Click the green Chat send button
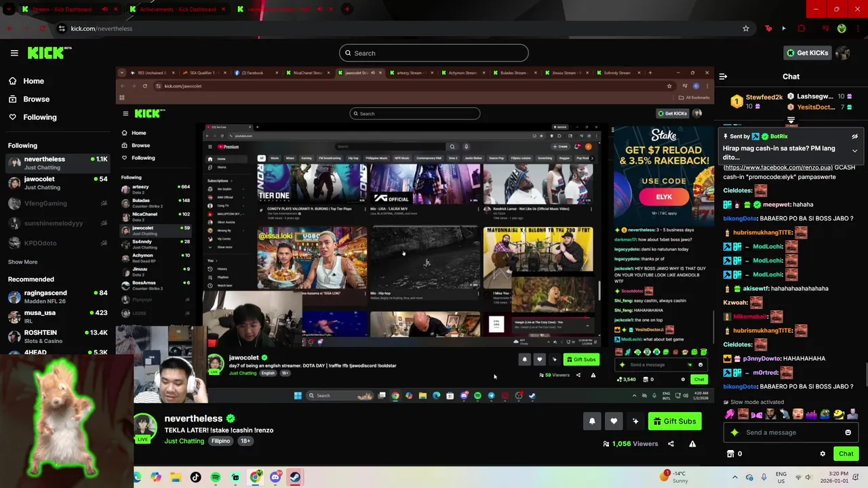Viewport: 868px width, 488px height. 846,453
